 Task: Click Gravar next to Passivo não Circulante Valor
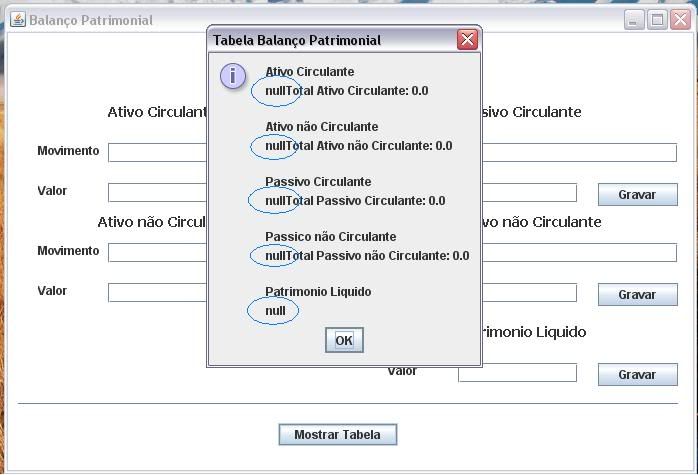[x=636, y=295]
